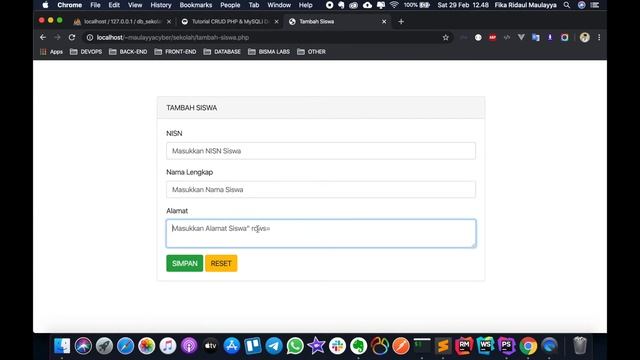Open Telegram from the dock

coord(274,346)
